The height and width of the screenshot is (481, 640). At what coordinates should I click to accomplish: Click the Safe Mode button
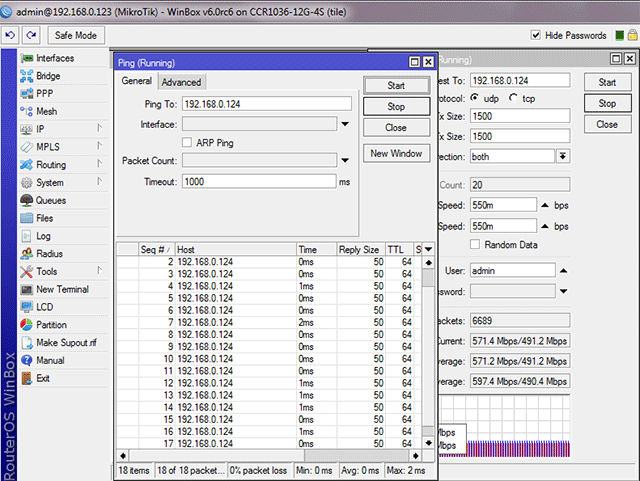coord(76,36)
